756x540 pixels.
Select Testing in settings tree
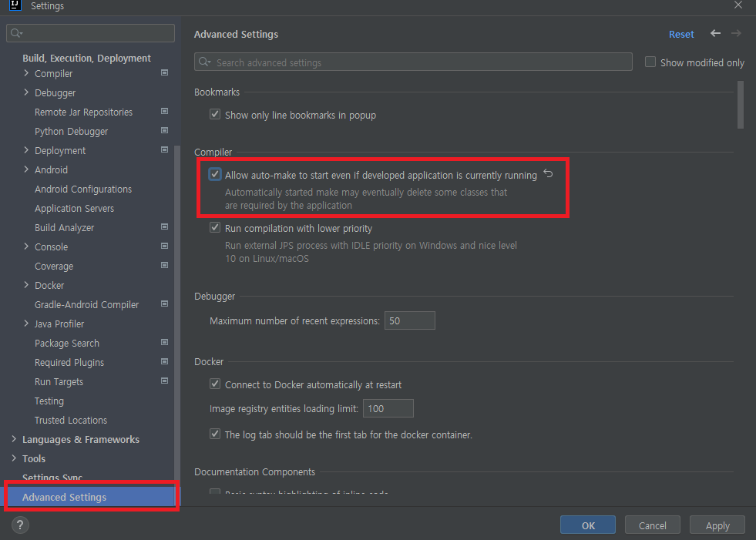tap(49, 401)
